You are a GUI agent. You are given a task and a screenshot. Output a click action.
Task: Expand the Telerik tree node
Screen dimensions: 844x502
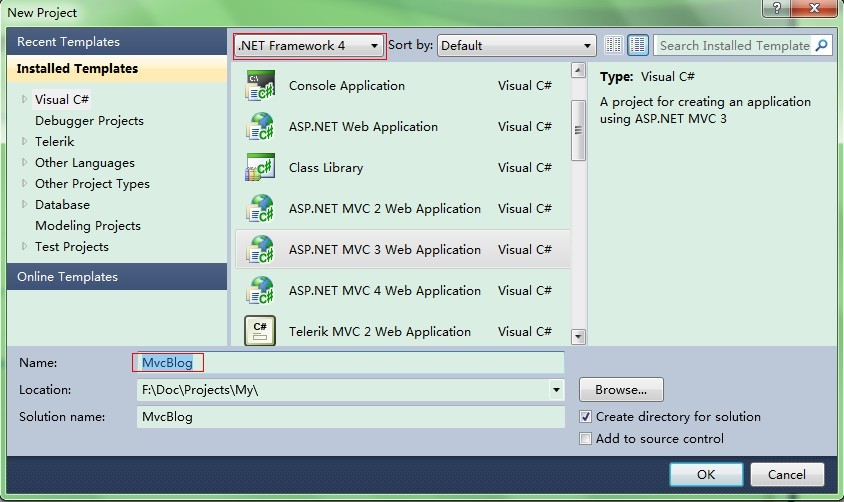(x=24, y=141)
